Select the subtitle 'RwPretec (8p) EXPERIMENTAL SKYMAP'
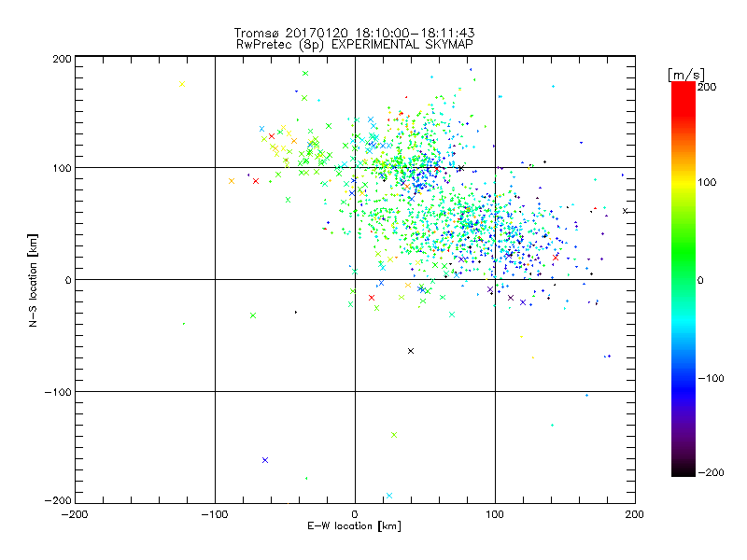This screenshot has height=560, width=747. 354,45
